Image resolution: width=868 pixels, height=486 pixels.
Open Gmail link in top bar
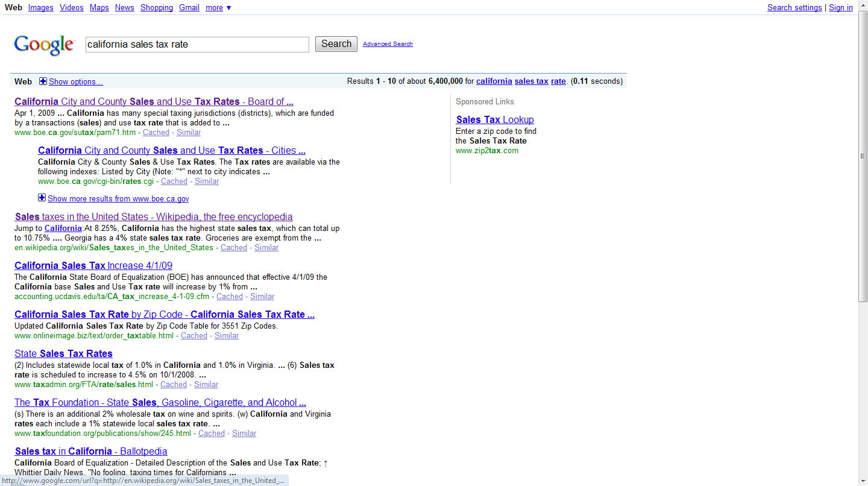pos(189,8)
